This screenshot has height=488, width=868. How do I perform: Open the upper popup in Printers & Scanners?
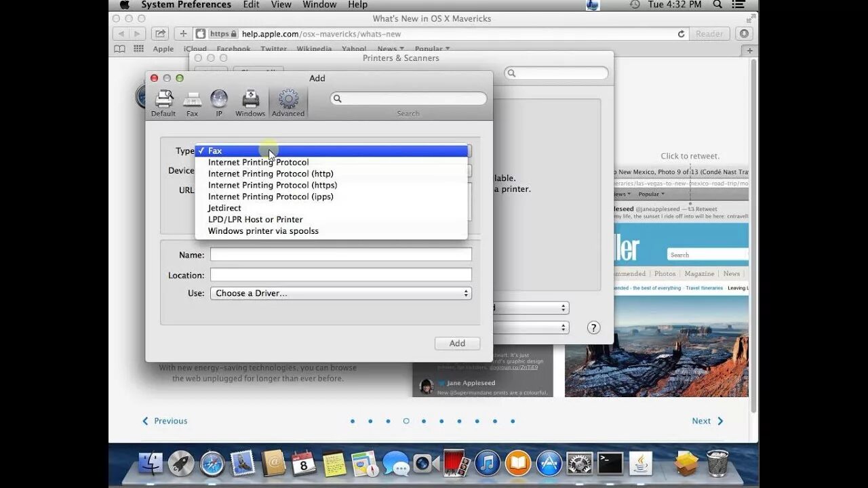tap(531, 308)
